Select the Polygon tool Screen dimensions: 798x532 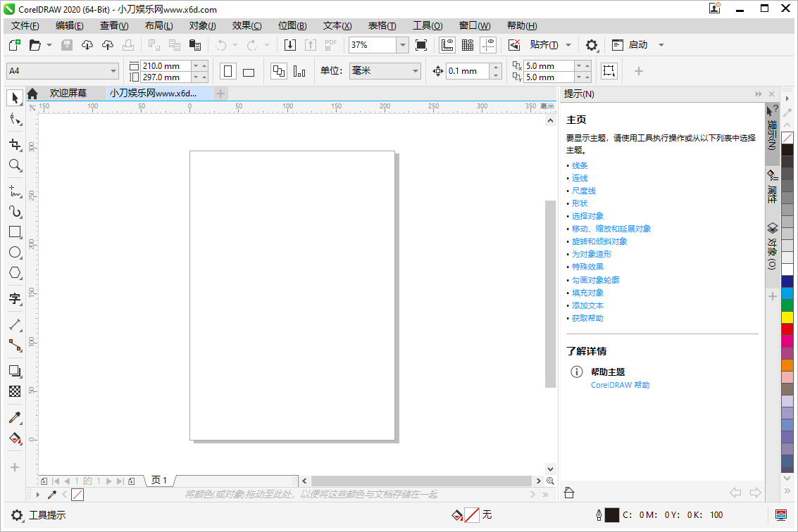pos(15,273)
